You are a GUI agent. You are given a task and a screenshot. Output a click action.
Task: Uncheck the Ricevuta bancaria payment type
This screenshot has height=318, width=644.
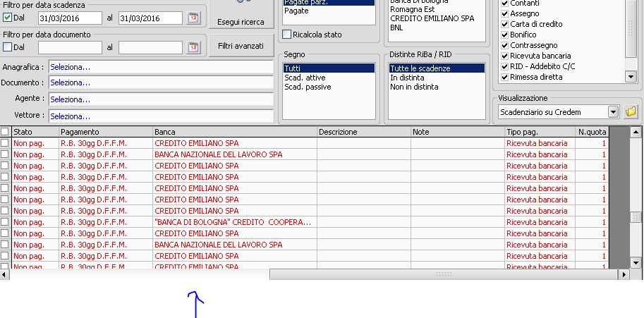click(x=505, y=56)
